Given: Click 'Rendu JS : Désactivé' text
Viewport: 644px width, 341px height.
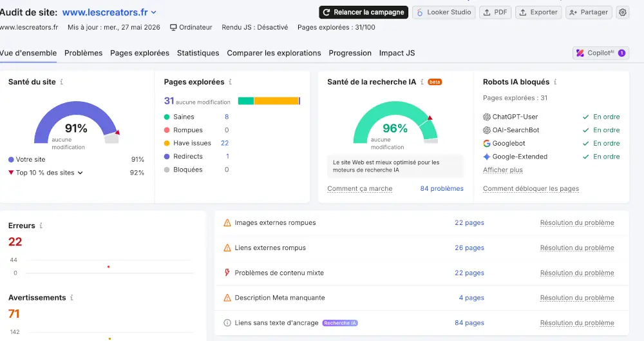Looking at the screenshot, I should pyautogui.click(x=254, y=28).
